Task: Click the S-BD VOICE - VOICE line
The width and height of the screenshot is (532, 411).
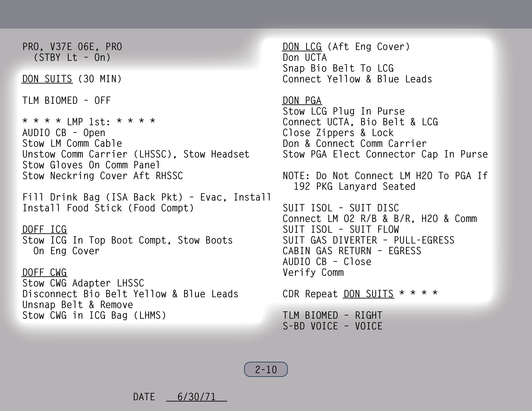Action: [x=332, y=326]
